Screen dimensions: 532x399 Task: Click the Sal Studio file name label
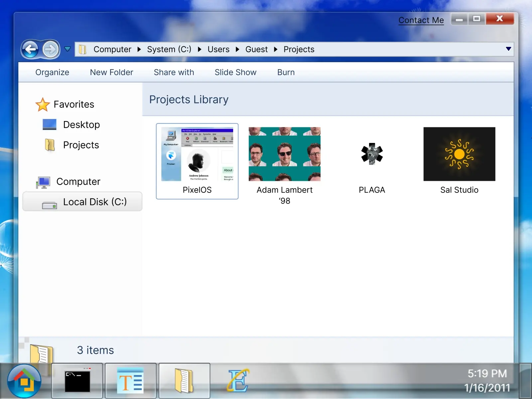459,190
